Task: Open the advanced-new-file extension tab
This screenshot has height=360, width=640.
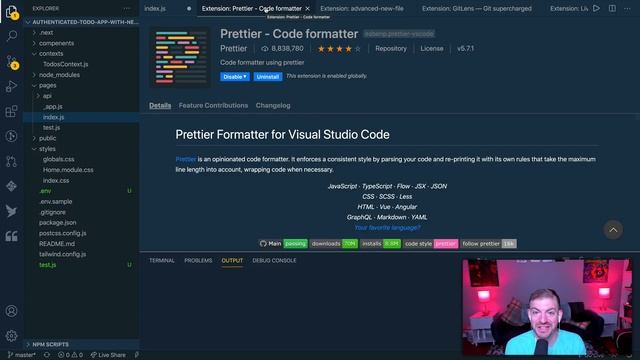Action: click(362, 9)
